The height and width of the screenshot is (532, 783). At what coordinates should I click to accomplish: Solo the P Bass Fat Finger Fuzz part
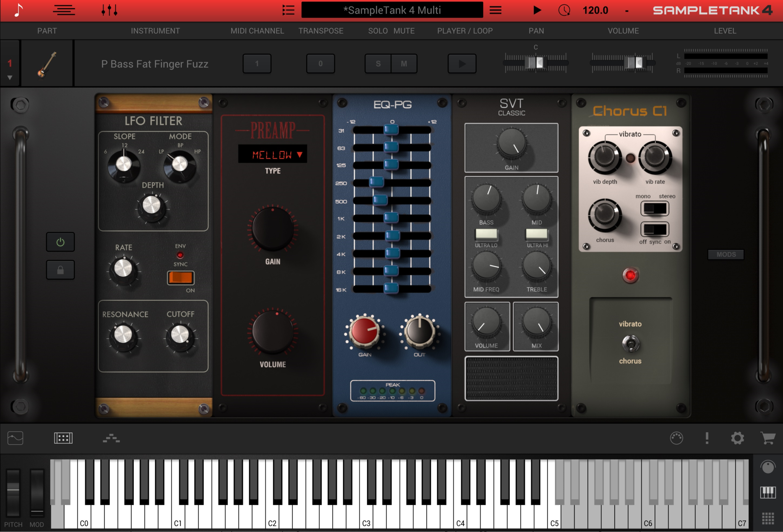pos(377,64)
